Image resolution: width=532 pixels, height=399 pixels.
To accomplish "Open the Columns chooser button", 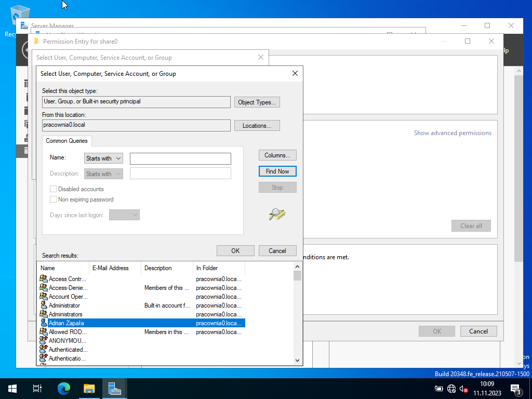I will [x=277, y=155].
